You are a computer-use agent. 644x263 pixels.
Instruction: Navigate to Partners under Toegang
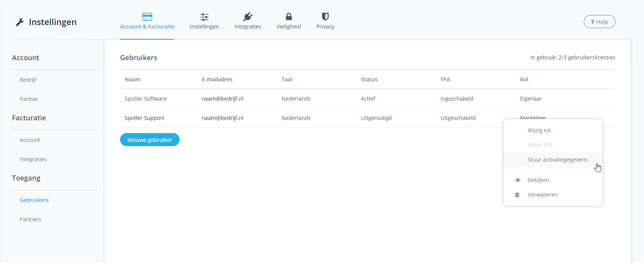30,219
